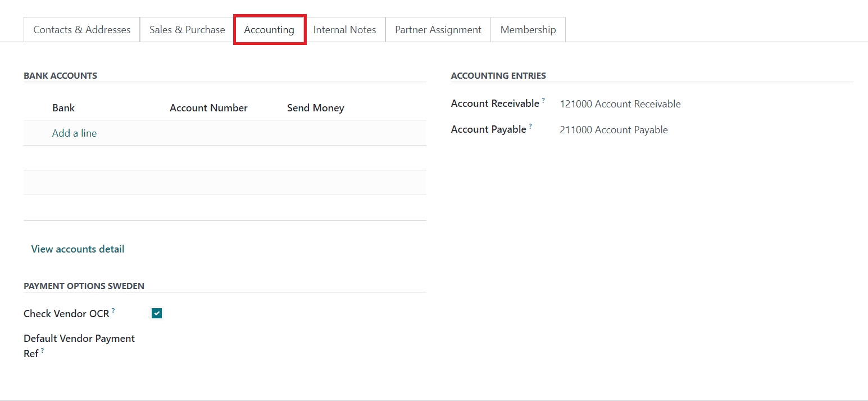Click Add a line in Bank Accounts
The height and width of the screenshot is (401, 868).
click(x=74, y=133)
